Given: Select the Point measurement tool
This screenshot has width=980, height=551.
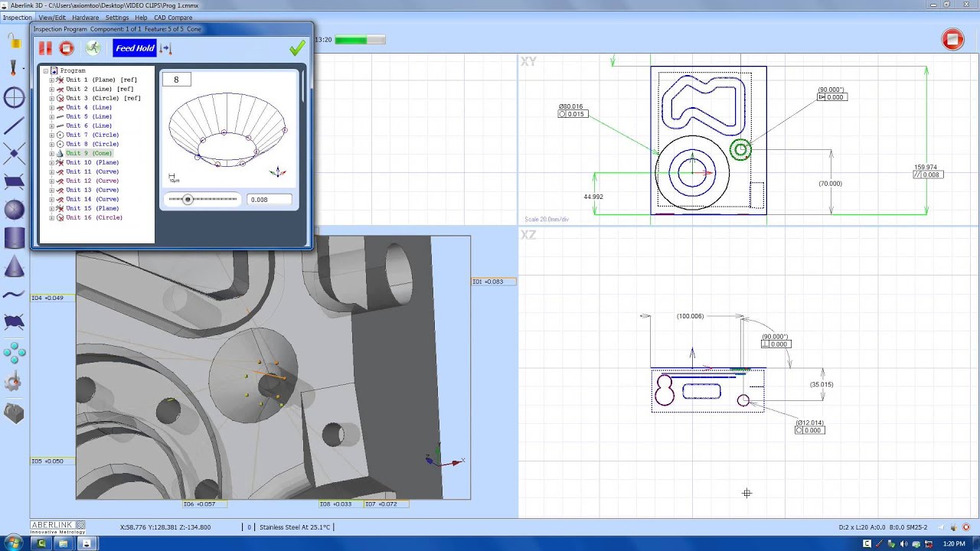Looking at the screenshot, I should 14,154.
